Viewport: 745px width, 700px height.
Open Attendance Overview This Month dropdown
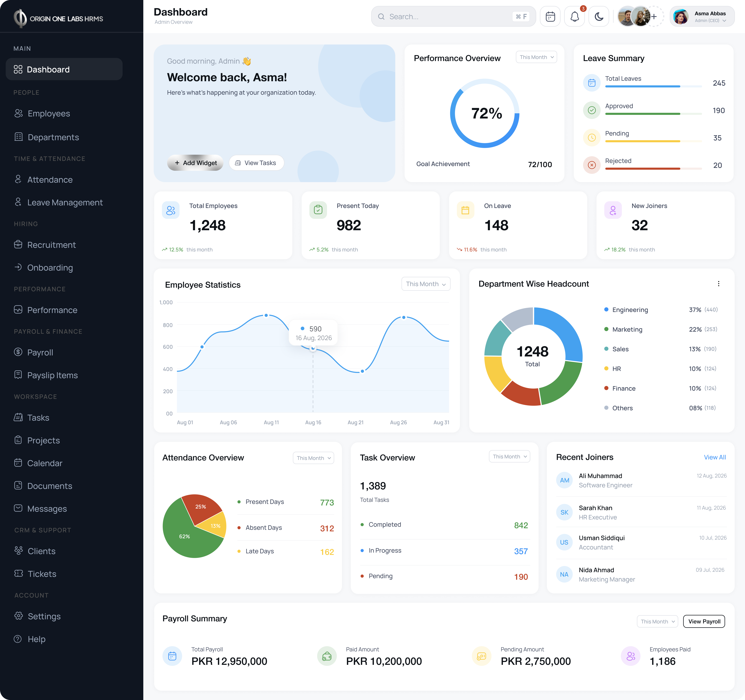(x=313, y=458)
